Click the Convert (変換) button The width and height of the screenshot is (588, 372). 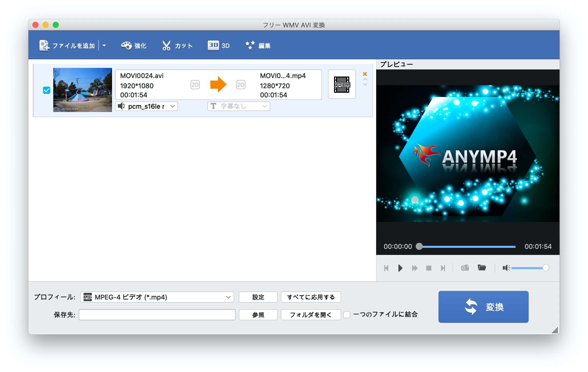pyautogui.click(x=483, y=307)
